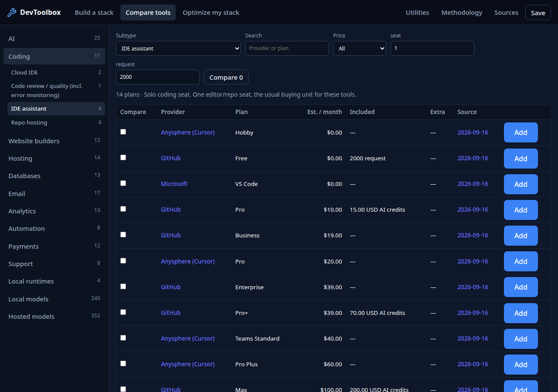Toggle compare checkbox for GitHub Pro+

(x=123, y=312)
